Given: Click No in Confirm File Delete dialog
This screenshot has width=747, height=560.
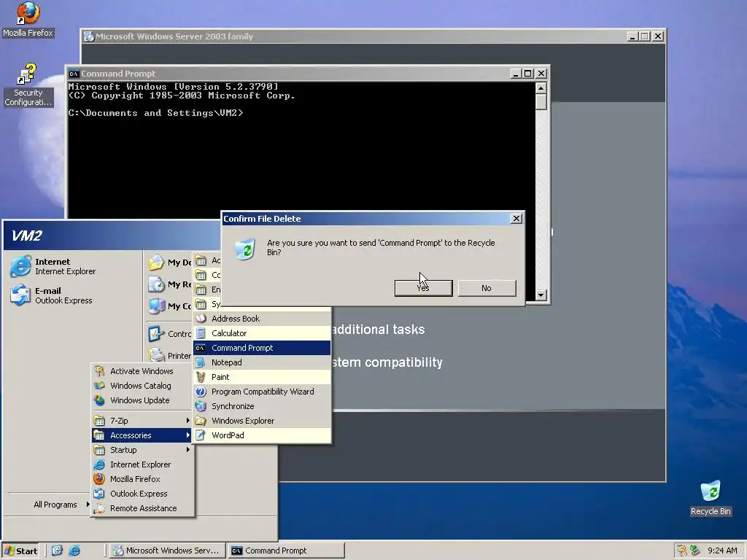Looking at the screenshot, I should [x=487, y=288].
